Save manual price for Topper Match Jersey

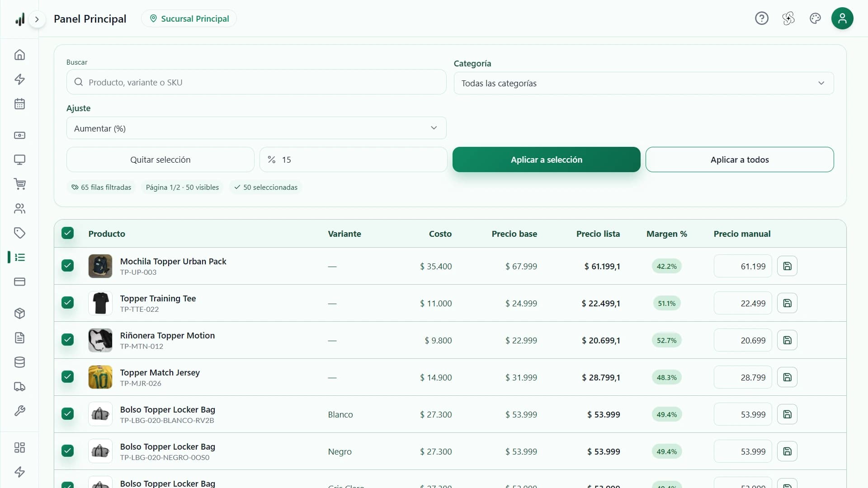tap(787, 377)
